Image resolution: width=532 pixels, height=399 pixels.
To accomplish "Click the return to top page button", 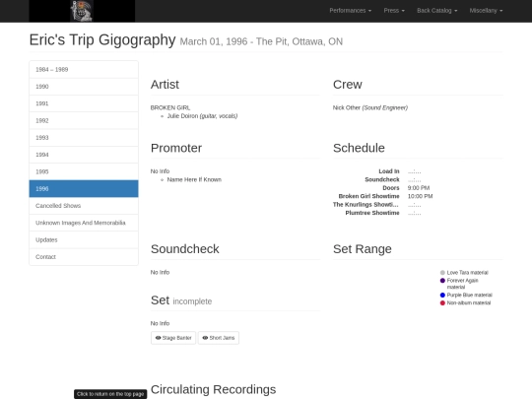I will point(110,394).
